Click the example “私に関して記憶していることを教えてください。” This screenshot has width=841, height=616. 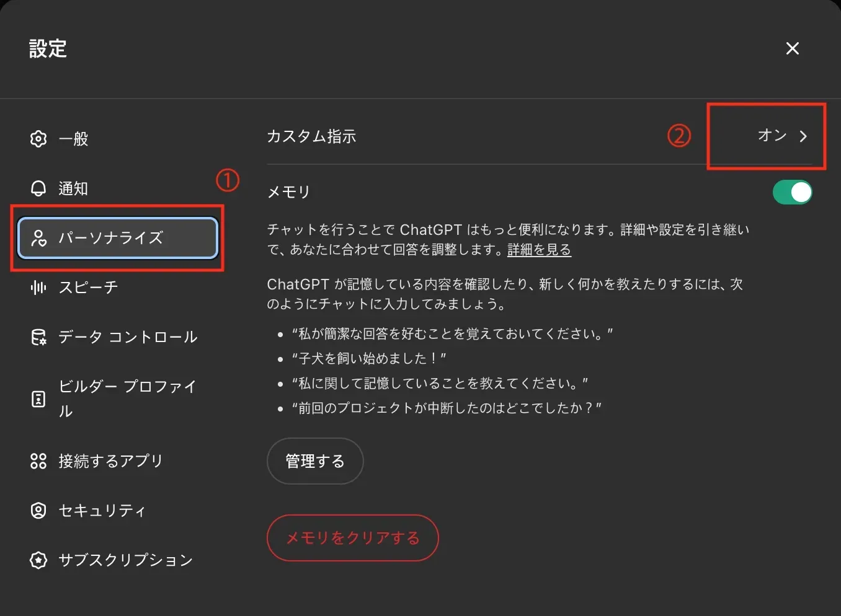pos(440,383)
